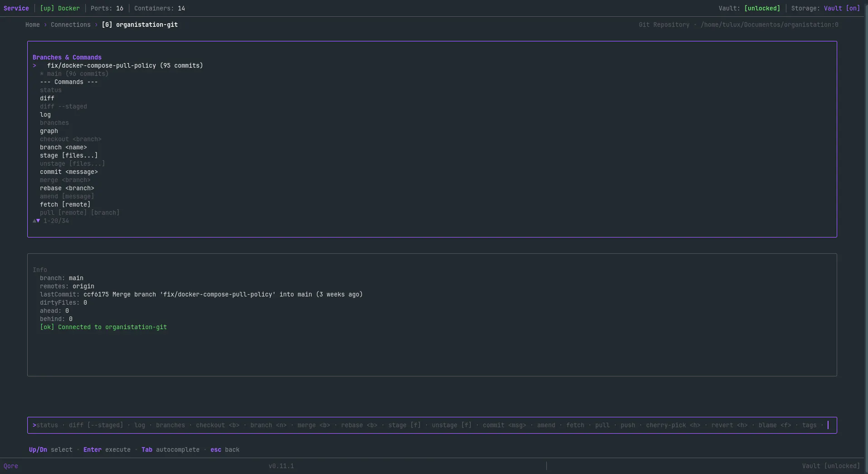Image resolution: width=868 pixels, height=474 pixels.
Task: Choose the diff command entry
Action: click(x=47, y=98)
